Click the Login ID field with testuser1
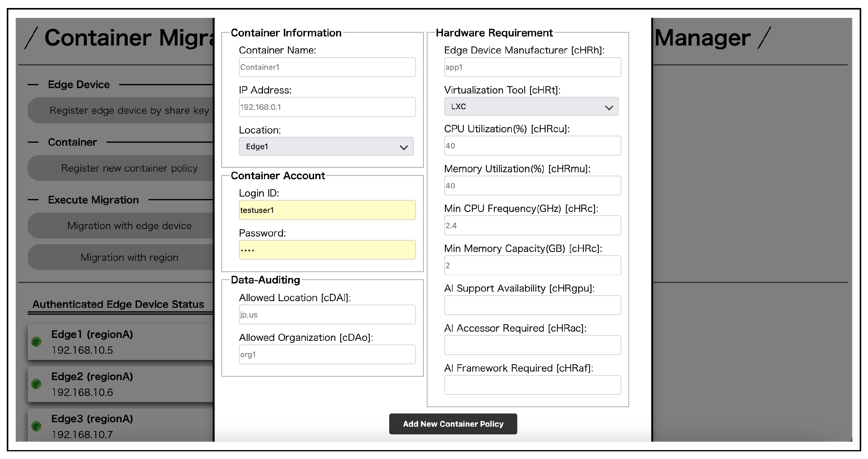This screenshot has width=868, height=459. coord(327,210)
